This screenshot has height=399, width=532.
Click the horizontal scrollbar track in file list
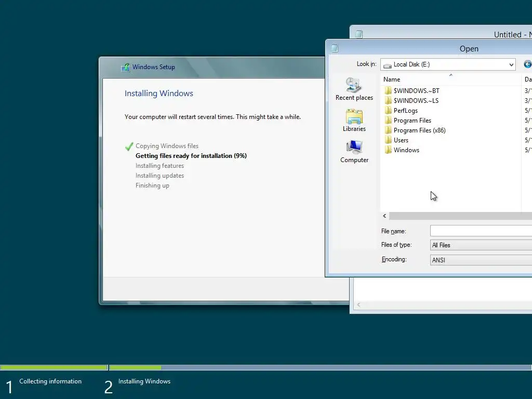click(460, 216)
